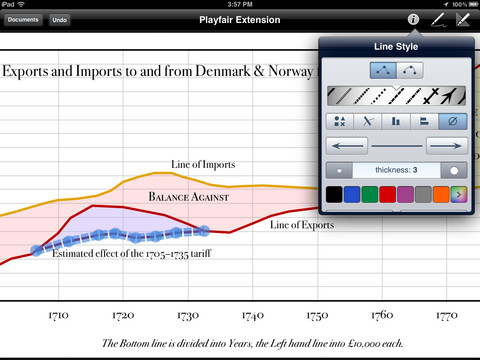Image resolution: width=480 pixels, height=360 pixels.
Task: Tap the 1750 axis label
Action: click(x=317, y=315)
